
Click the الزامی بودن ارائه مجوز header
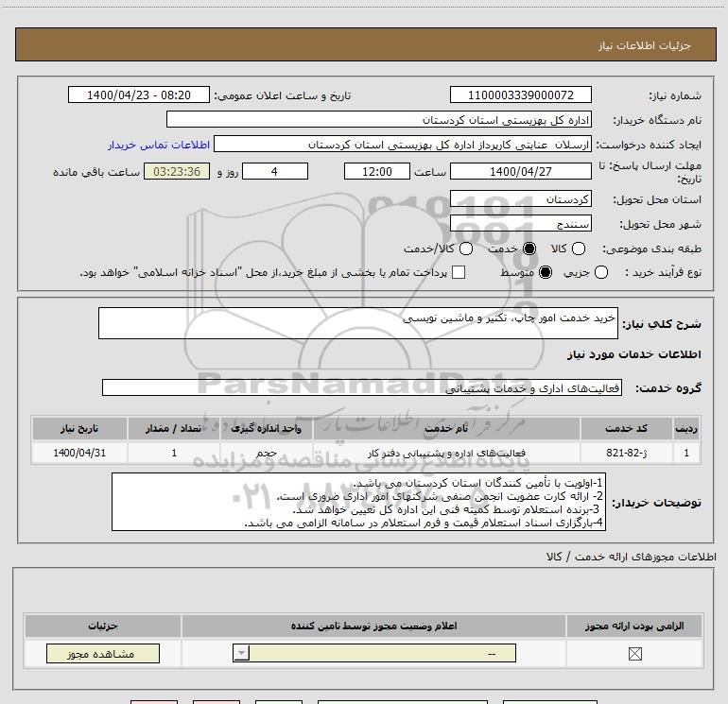(634, 626)
